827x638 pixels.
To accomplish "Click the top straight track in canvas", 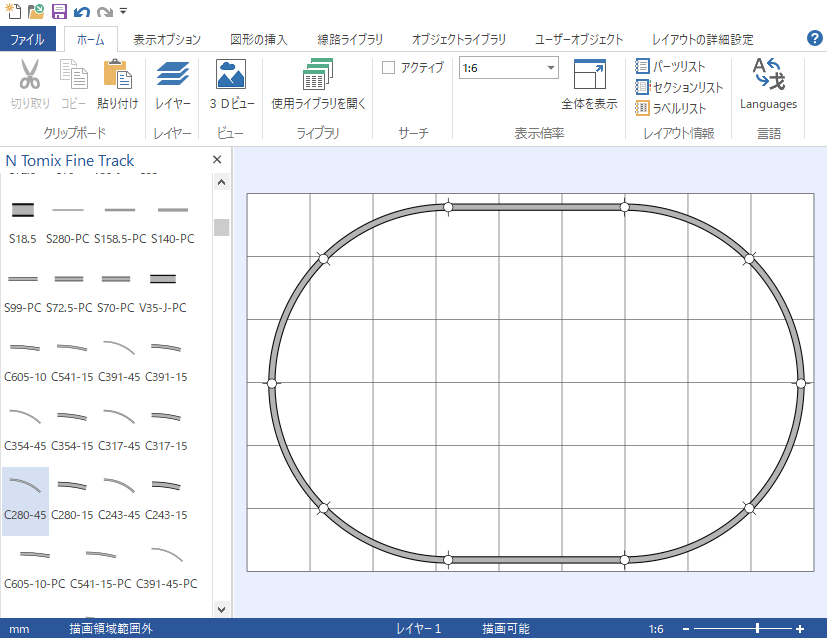I will (536, 207).
